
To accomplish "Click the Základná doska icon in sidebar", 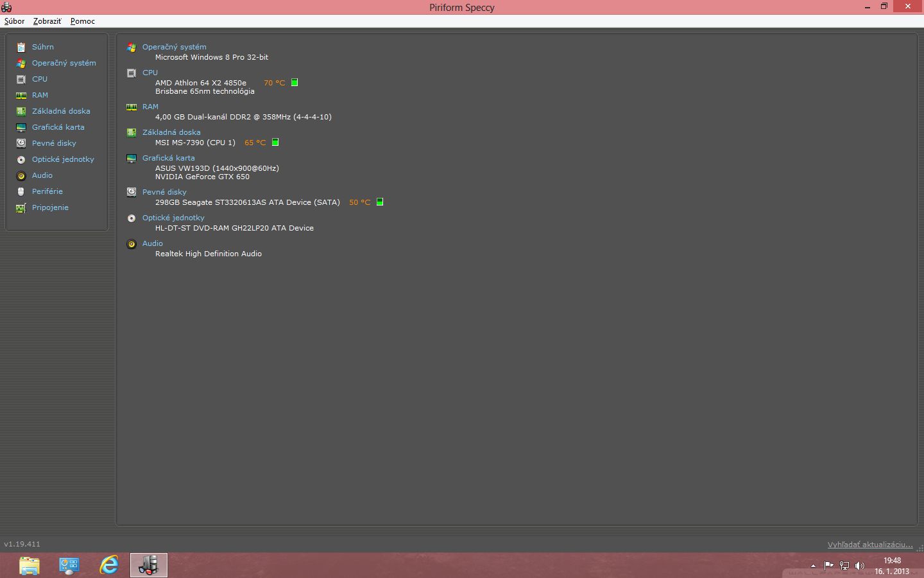I will (21, 111).
